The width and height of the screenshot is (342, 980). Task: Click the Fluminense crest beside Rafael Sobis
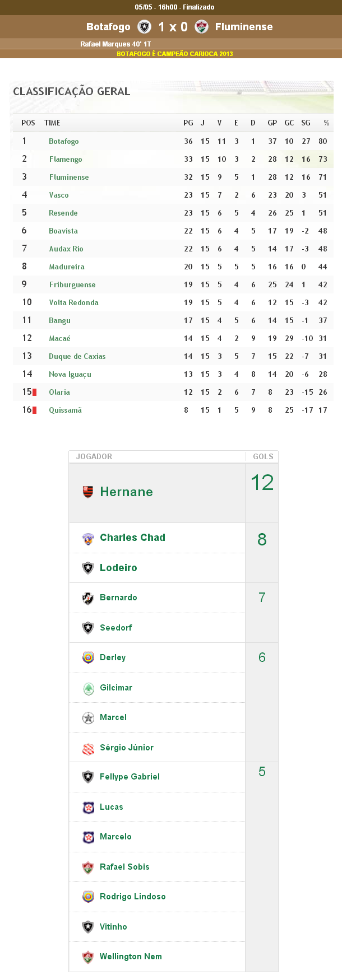[88, 867]
